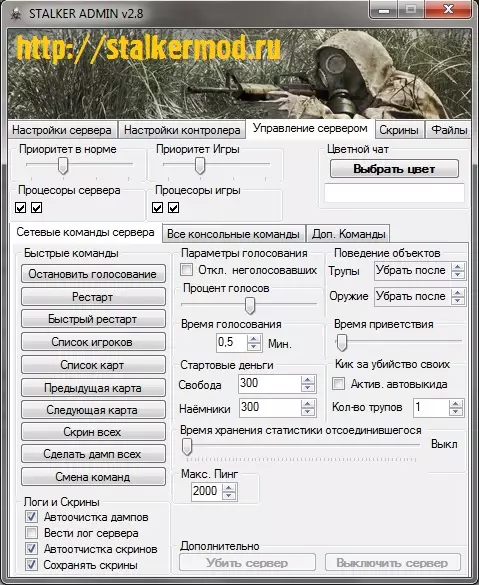Enable Вести лог сервера checkbox

click(x=31, y=532)
